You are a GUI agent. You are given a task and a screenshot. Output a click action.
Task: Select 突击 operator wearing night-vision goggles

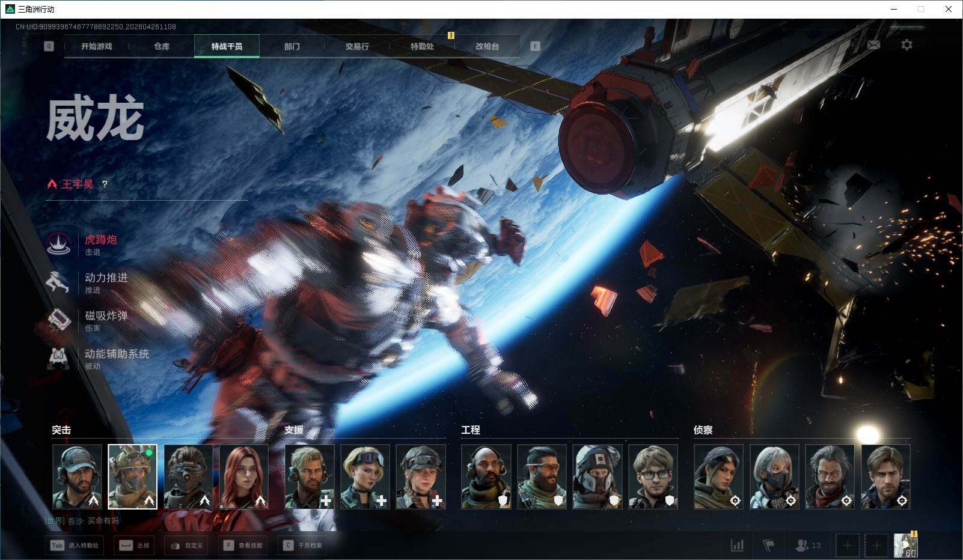coord(188,476)
